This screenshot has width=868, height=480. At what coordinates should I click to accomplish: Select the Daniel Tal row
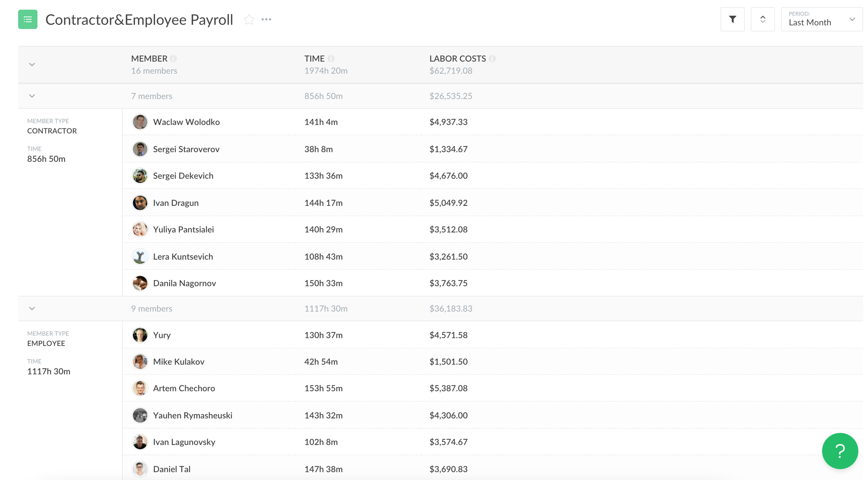[172, 469]
